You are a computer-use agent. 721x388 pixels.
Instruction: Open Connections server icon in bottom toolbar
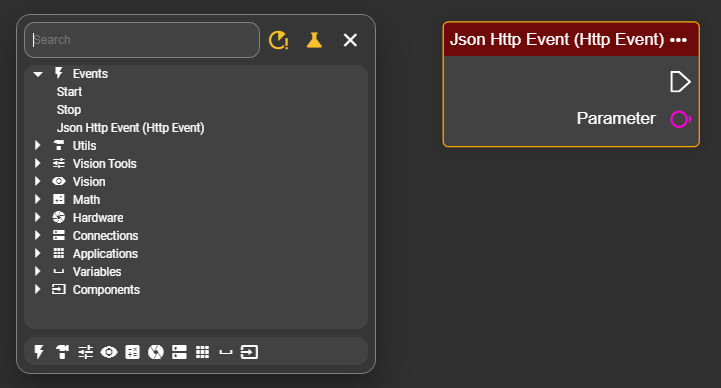(x=179, y=352)
